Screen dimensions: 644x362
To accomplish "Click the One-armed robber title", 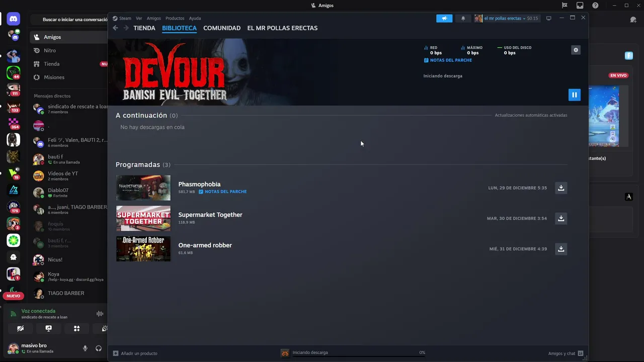I will coord(205,245).
